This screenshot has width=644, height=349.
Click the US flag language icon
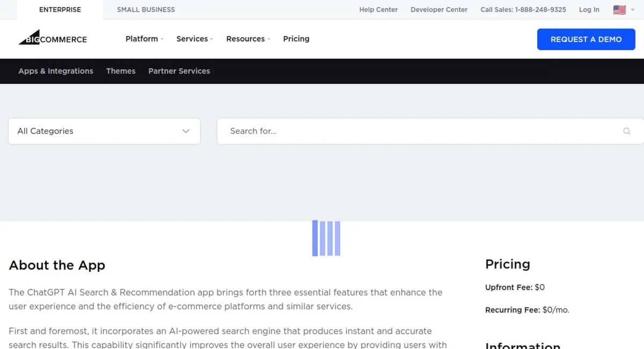620,9
